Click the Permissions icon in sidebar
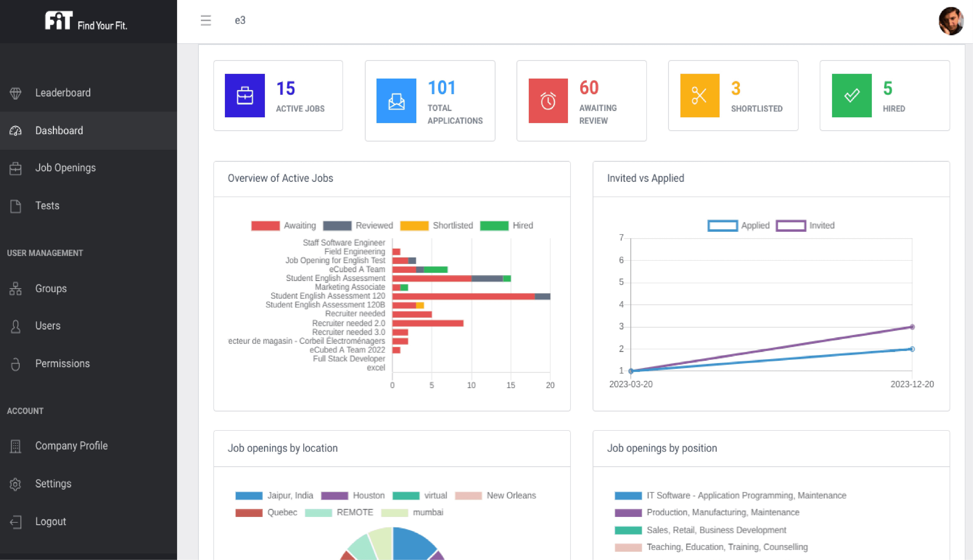 tap(15, 364)
